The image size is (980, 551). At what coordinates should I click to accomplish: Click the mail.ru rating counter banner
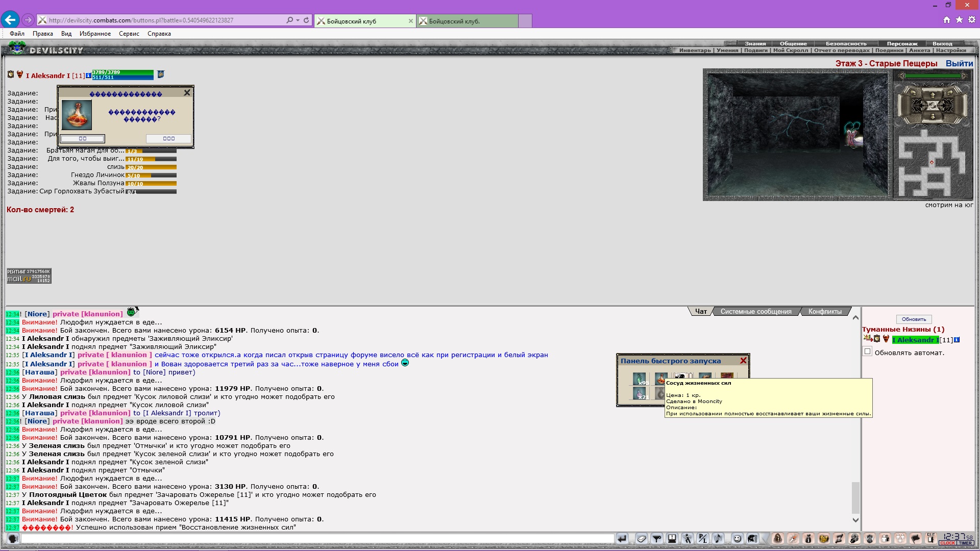(x=29, y=276)
